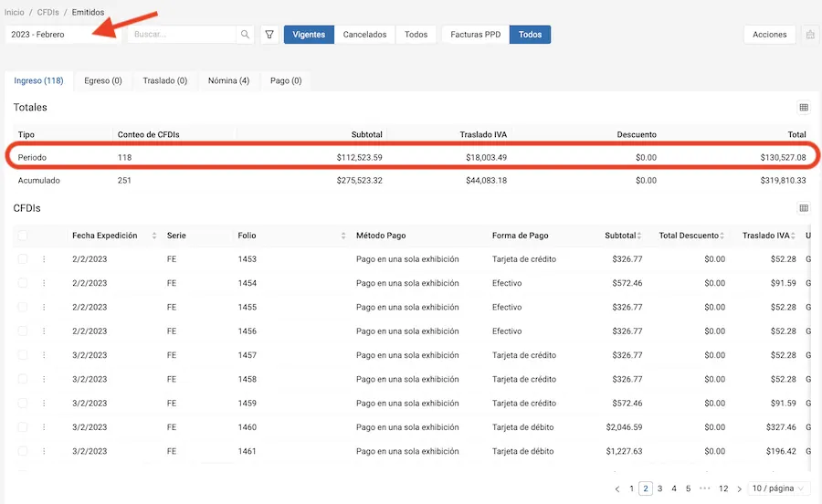Open CFDIs table column settings icon
This screenshot has height=504, width=822.
pos(804,208)
